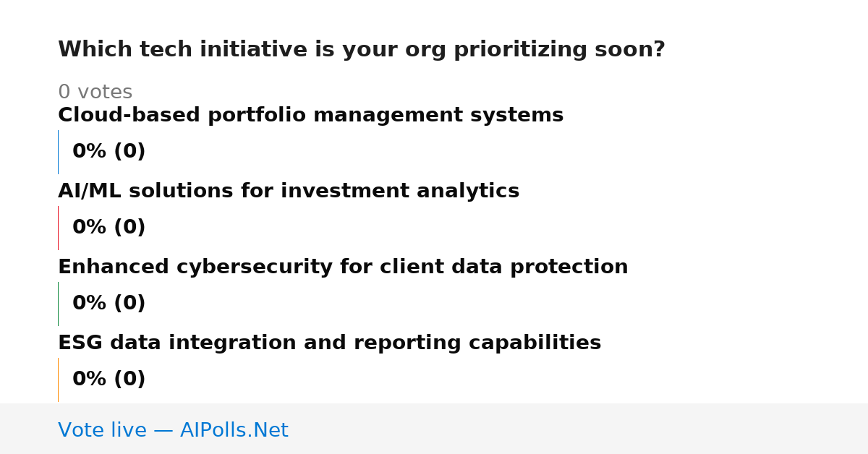Choose ESG data integration and reporting capabilities
Screen dimensions: 868x454
coord(329,343)
